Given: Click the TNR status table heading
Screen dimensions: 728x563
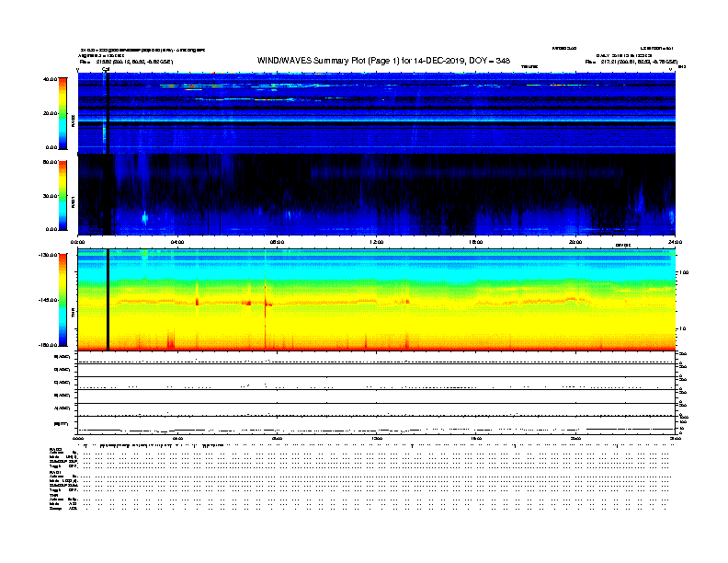Looking at the screenshot, I should pos(53,495).
